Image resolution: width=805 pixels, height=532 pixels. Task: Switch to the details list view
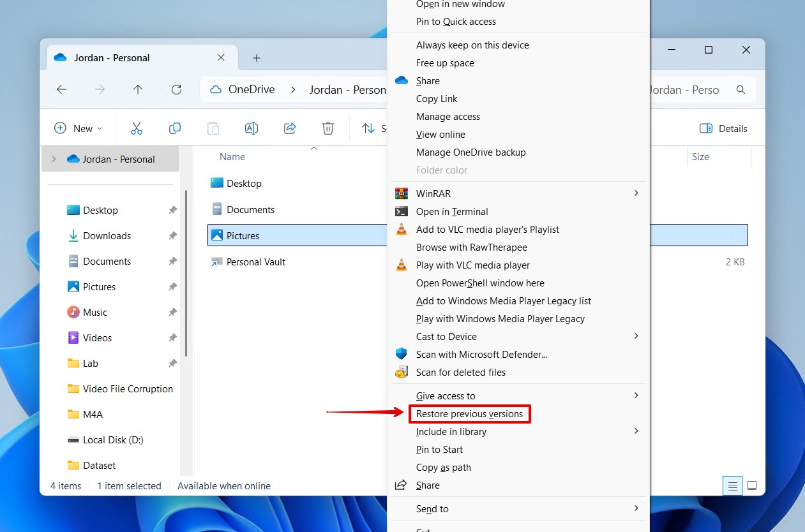pos(732,486)
